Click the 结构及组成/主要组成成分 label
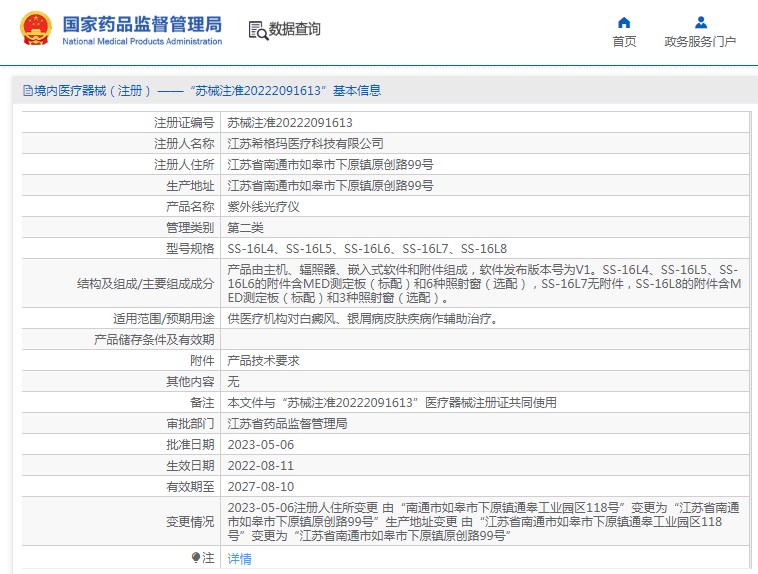The height and width of the screenshot is (574, 758). point(145,284)
